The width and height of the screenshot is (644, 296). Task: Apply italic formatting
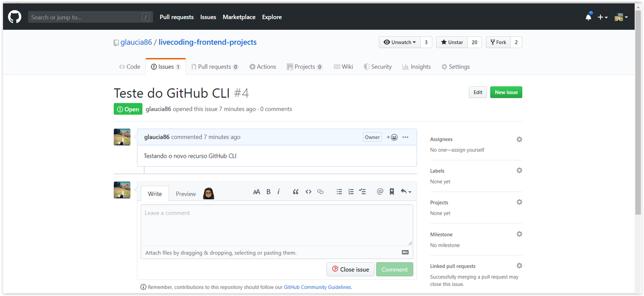(279, 192)
